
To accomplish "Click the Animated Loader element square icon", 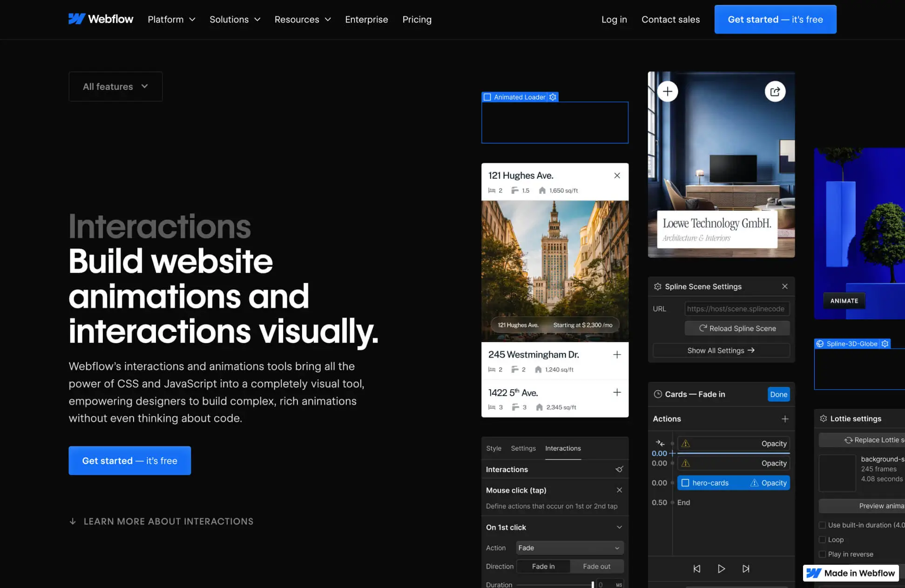I will click(x=487, y=97).
